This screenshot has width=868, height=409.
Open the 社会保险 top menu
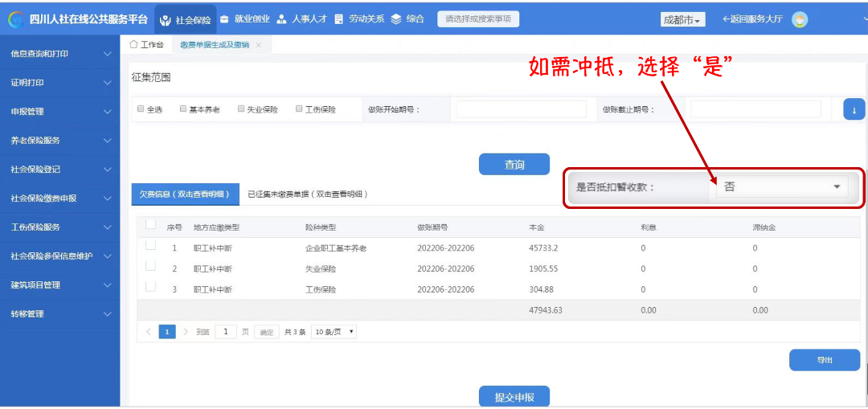(x=186, y=20)
